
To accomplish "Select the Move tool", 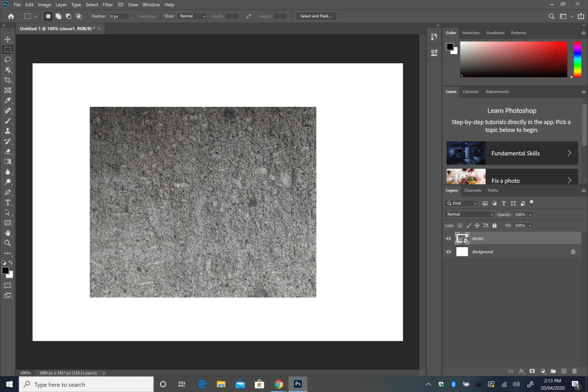I will [x=8, y=39].
